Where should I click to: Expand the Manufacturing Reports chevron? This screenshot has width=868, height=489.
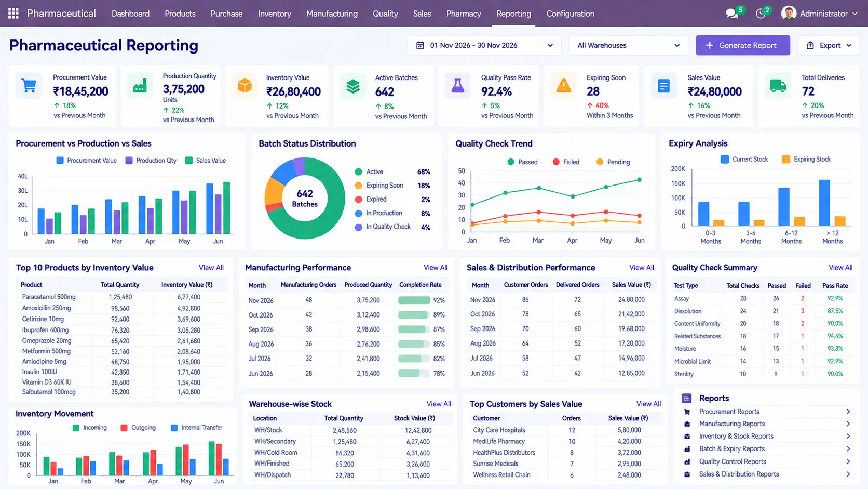point(848,424)
